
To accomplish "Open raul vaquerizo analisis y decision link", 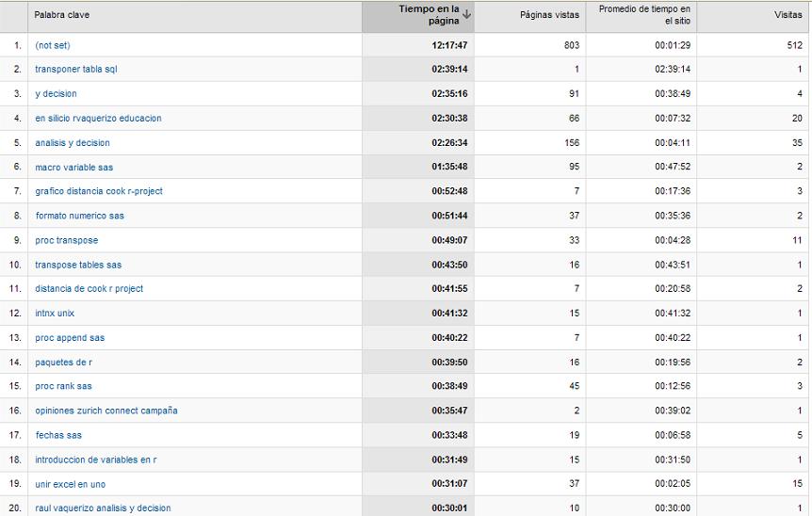I will (103, 508).
